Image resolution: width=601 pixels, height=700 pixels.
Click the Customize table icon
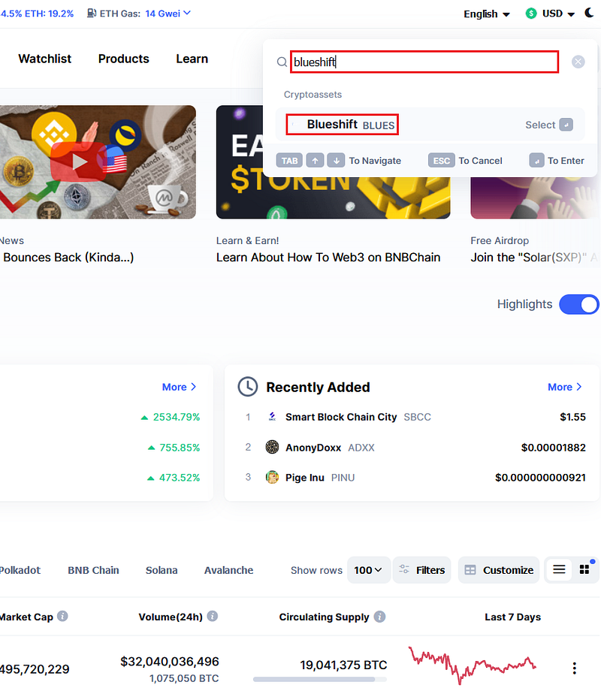tap(470, 569)
